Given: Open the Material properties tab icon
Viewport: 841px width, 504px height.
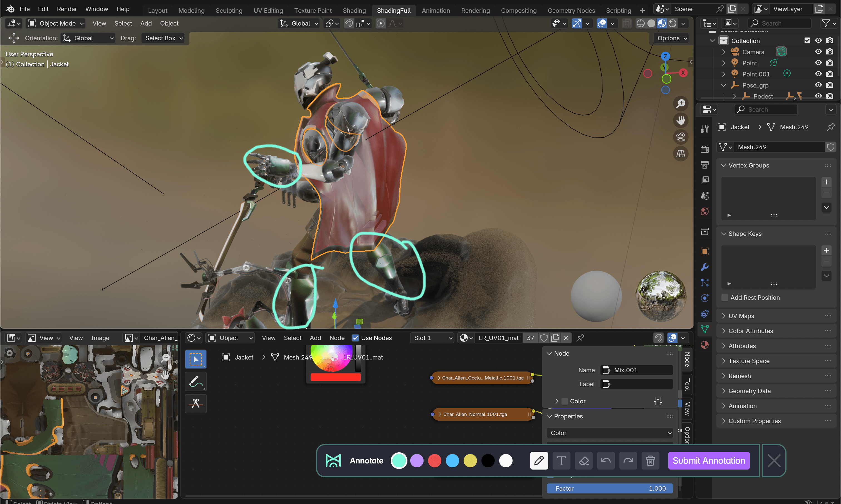Looking at the screenshot, I should [x=705, y=345].
